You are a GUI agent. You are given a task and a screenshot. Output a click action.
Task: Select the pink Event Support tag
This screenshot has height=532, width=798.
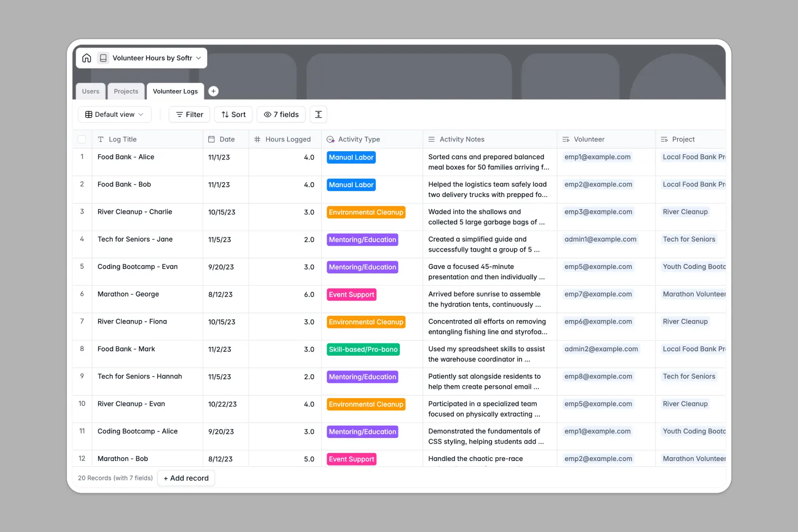point(351,294)
